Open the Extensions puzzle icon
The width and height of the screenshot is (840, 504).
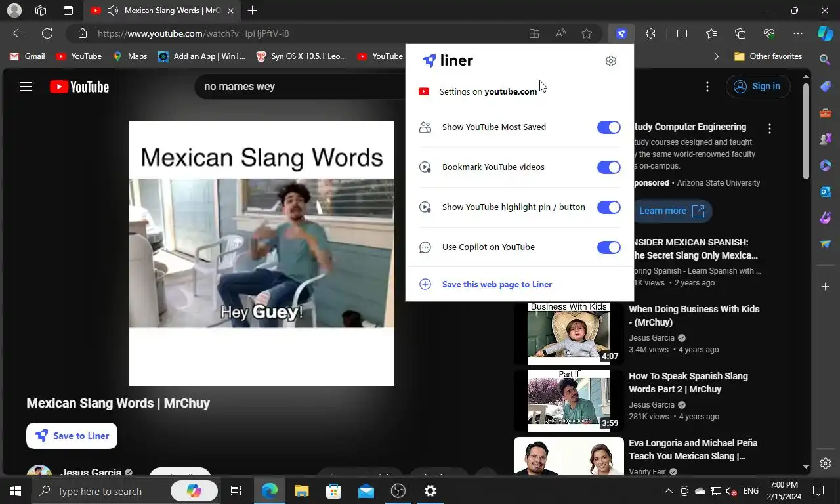click(650, 33)
